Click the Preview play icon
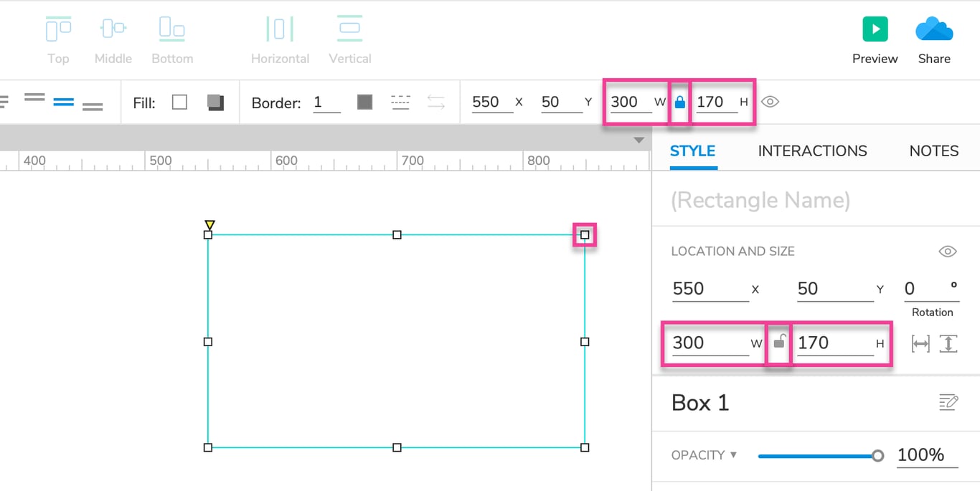 (x=875, y=29)
